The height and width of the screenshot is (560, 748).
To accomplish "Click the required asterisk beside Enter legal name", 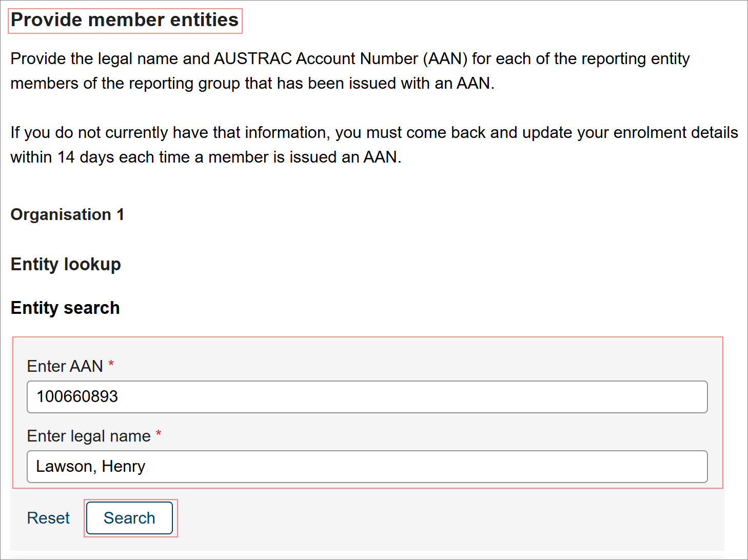I will pyautogui.click(x=159, y=433).
